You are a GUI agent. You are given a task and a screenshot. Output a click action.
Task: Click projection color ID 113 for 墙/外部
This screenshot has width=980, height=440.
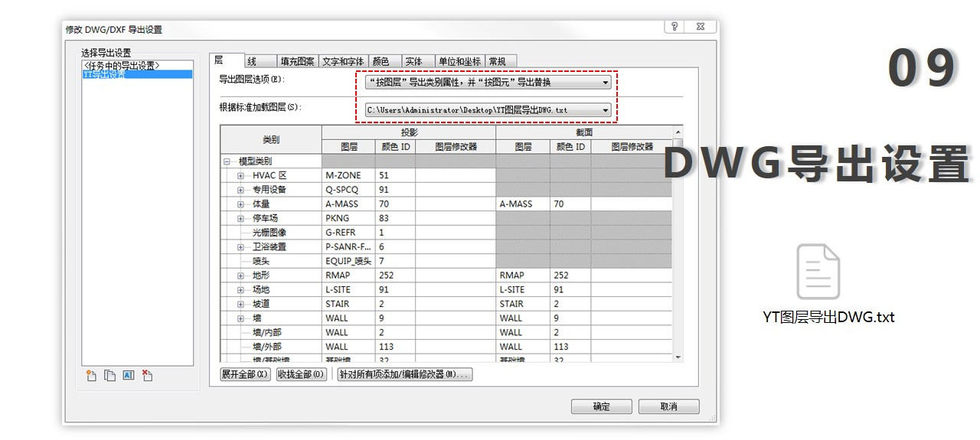[395, 347]
